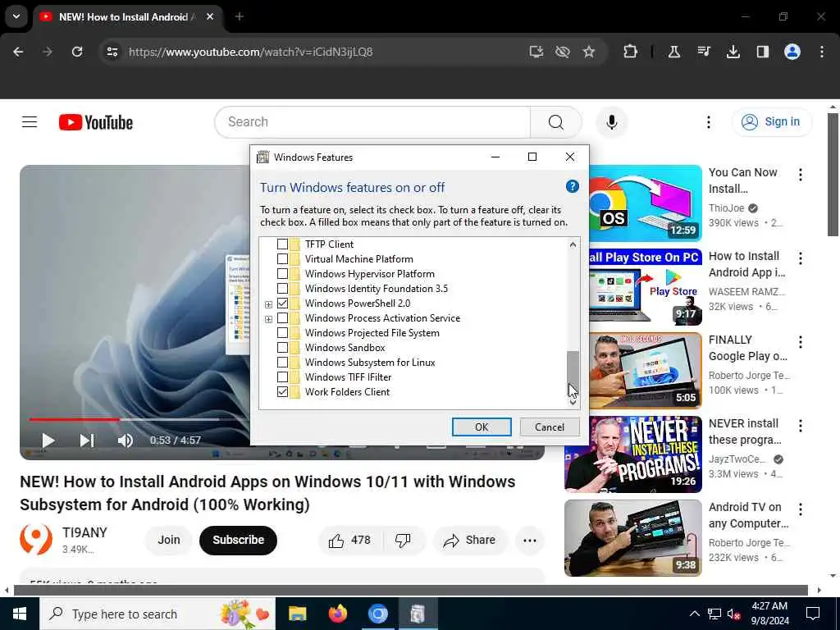
Task: Enable Virtual Machine Platform checkbox
Action: (x=282, y=258)
